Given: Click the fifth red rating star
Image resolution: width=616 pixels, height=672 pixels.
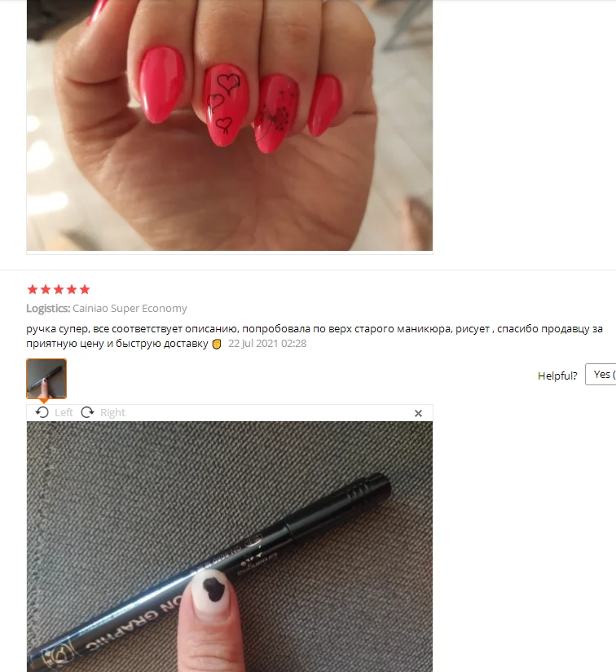Looking at the screenshot, I should pos(85,289).
